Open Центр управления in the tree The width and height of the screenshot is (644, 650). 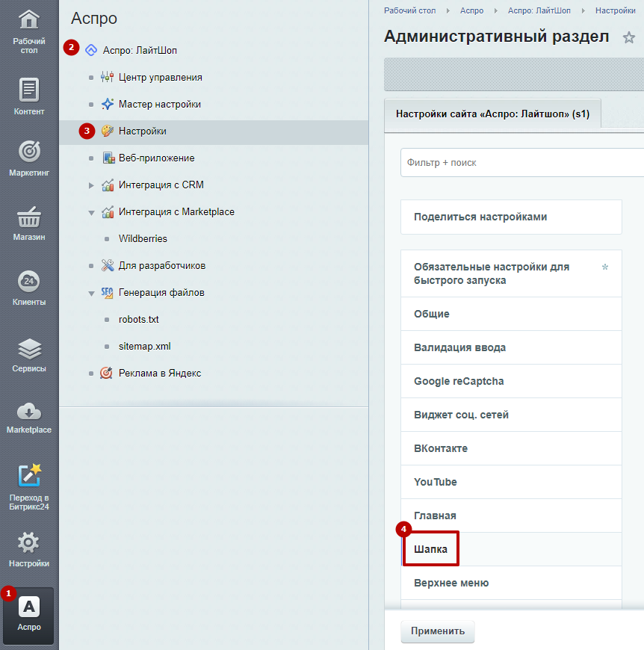click(x=161, y=77)
